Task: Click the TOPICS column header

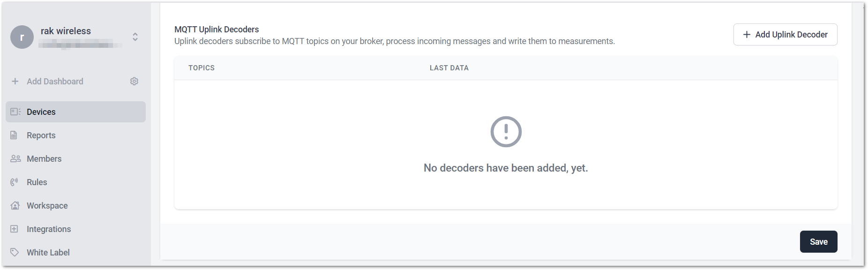Action: 202,68
